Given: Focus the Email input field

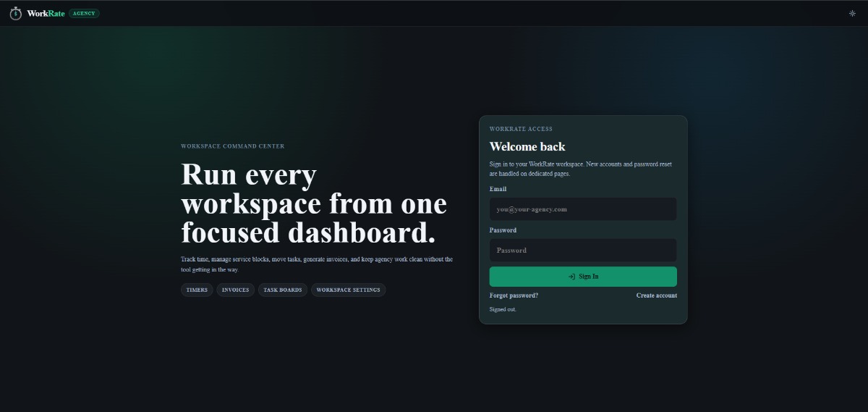Looking at the screenshot, I should (x=583, y=209).
